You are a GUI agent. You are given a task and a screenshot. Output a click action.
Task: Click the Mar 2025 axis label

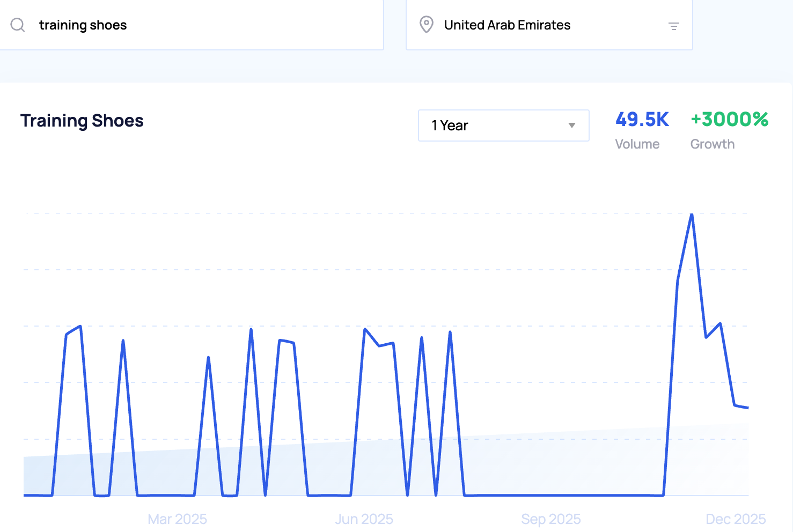point(177,519)
